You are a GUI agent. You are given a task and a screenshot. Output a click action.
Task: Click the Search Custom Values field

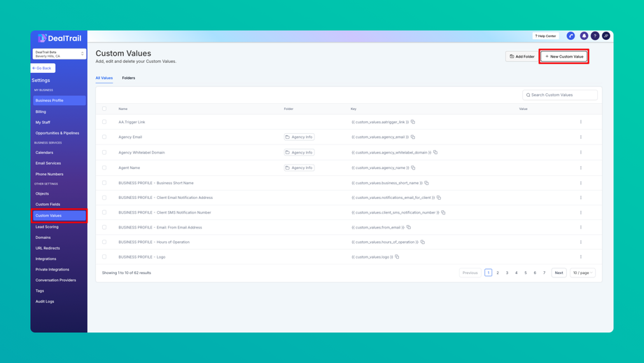tap(560, 95)
